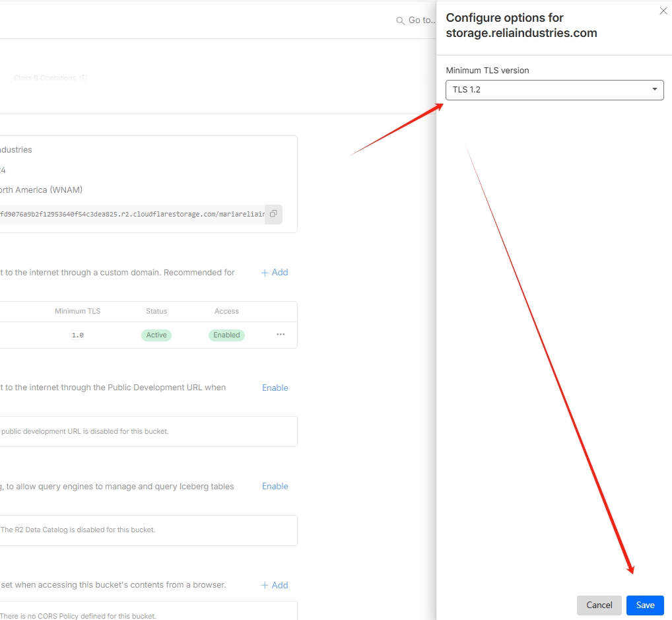Cancel the configuration changes
The height and width of the screenshot is (620, 672).
click(x=599, y=605)
